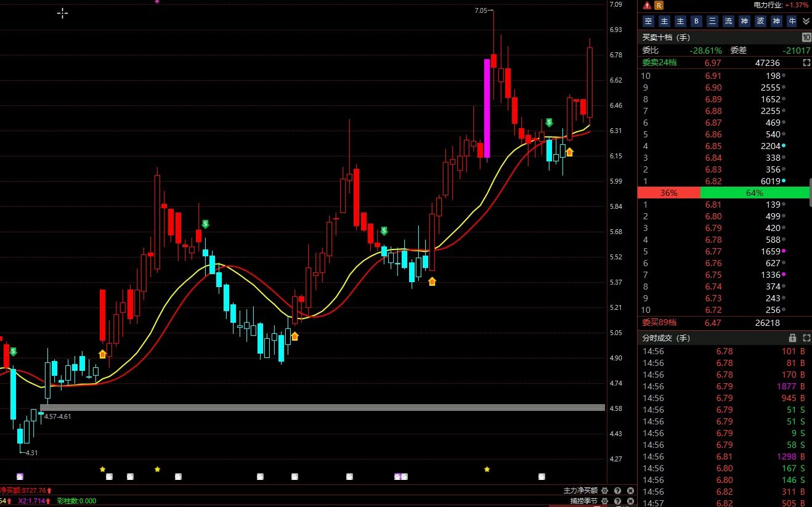
Task: Select trade row with 1298 B
Action: 724,456
